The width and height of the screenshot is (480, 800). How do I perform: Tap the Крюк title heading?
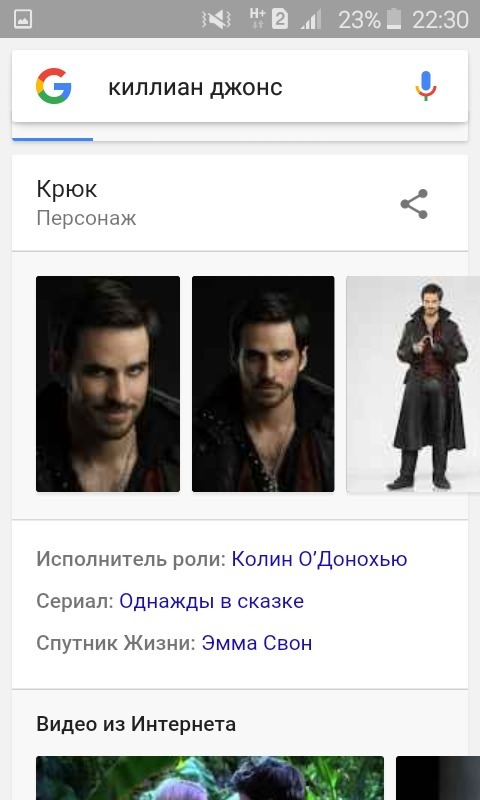[67, 190]
